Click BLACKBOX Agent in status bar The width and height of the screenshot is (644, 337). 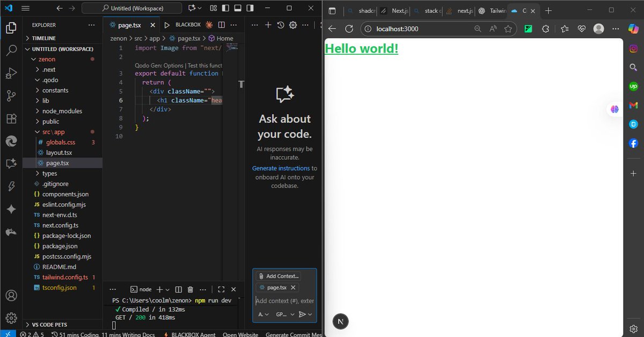pyautogui.click(x=189, y=334)
